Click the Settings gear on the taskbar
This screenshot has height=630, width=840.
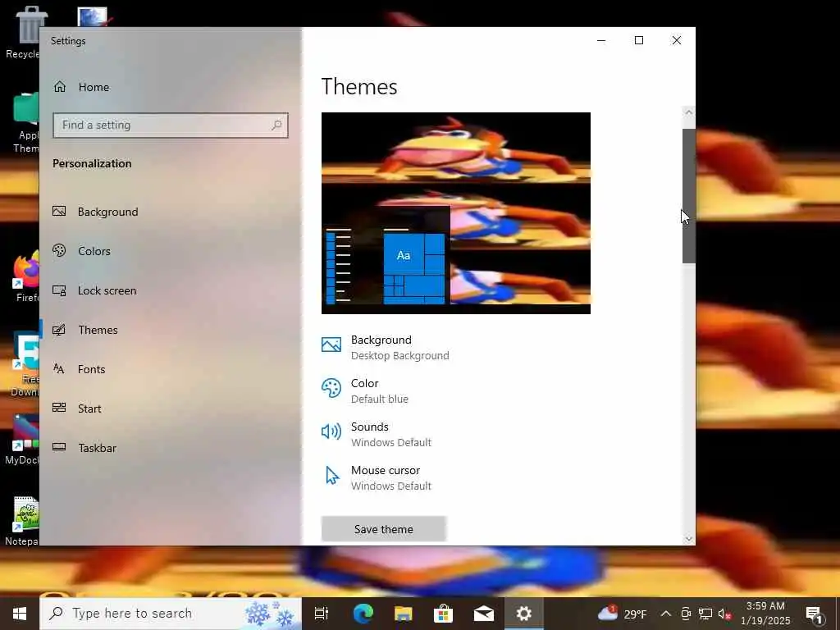tap(524, 614)
